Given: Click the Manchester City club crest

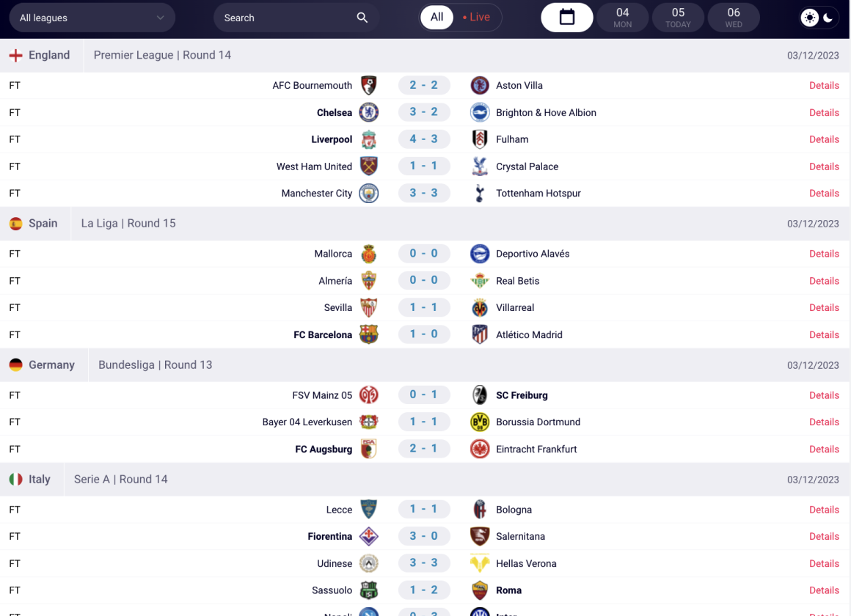Looking at the screenshot, I should tap(368, 194).
